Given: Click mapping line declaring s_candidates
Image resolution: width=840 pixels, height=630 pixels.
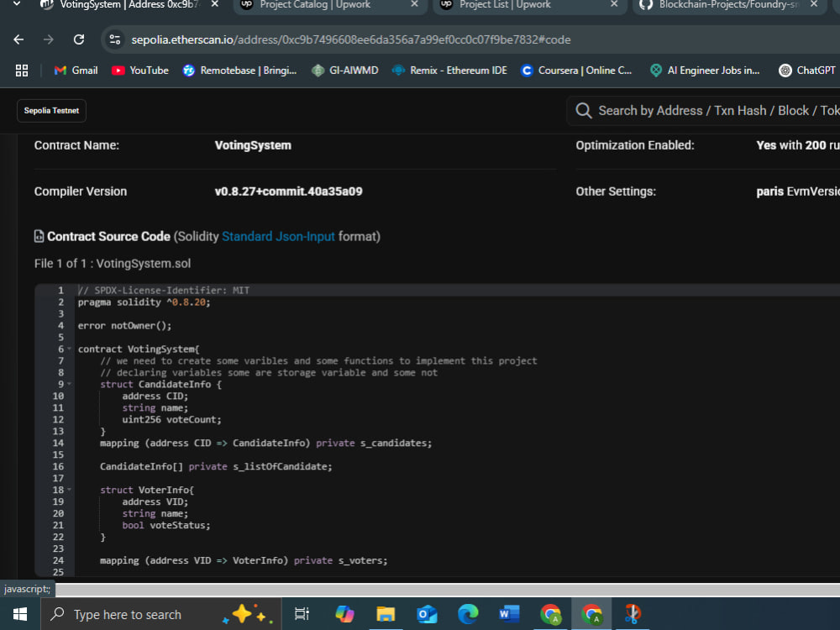Looking at the screenshot, I should coord(265,443).
